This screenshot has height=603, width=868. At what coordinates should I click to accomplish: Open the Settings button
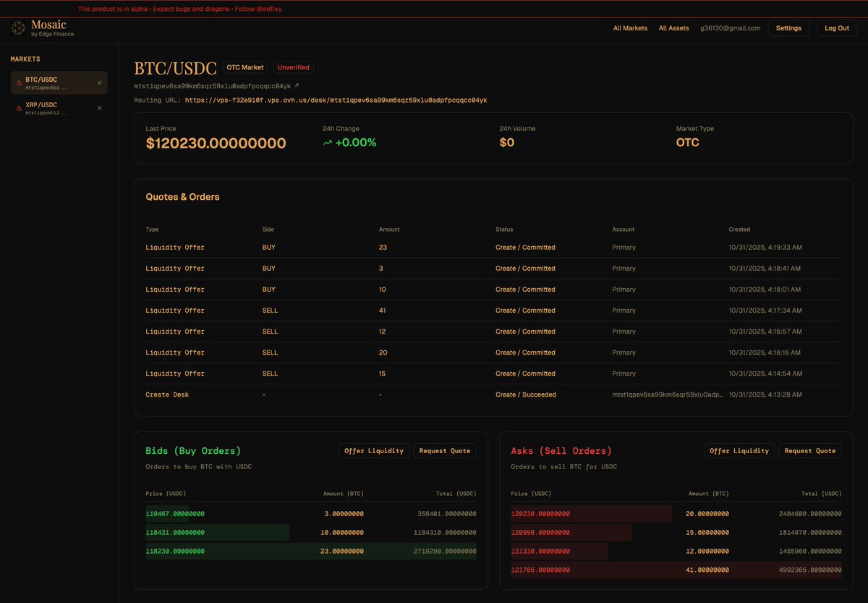tap(788, 28)
